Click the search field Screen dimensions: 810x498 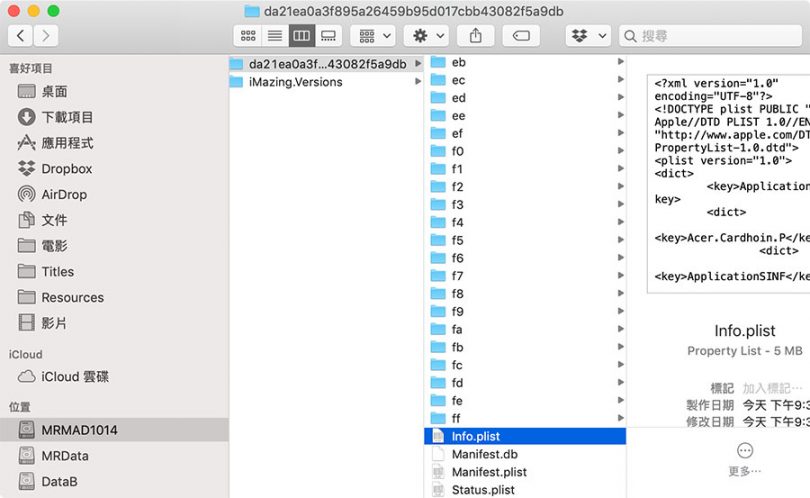tap(710, 36)
